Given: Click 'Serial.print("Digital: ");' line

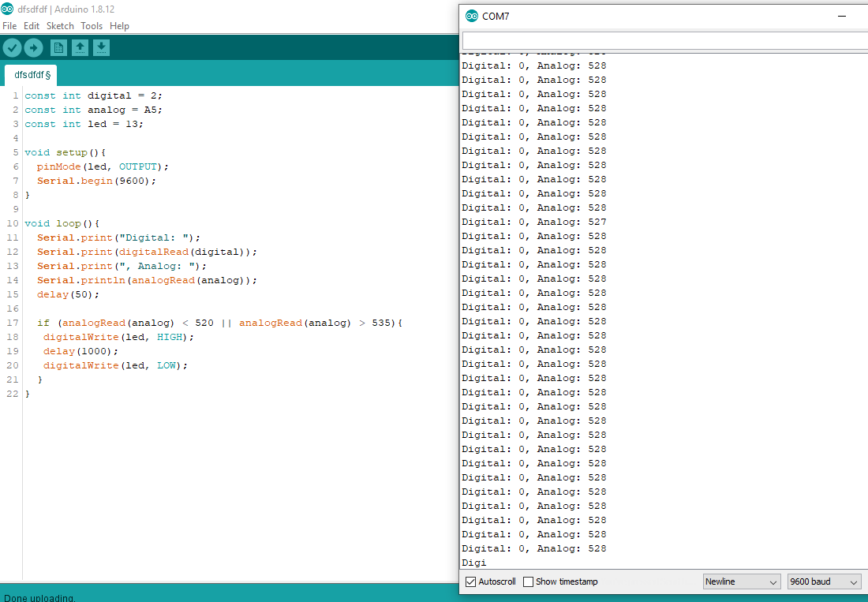Looking at the screenshot, I should coord(119,238).
